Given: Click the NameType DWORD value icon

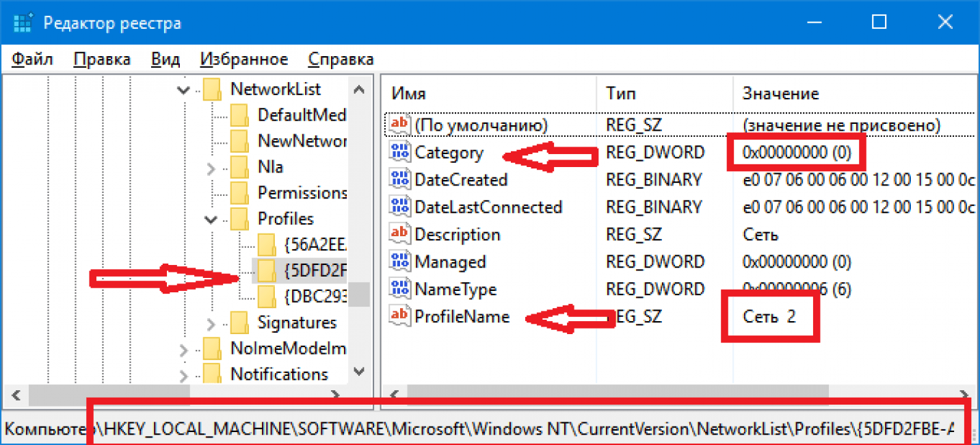Looking at the screenshot, I should click(x=399, y=290).
